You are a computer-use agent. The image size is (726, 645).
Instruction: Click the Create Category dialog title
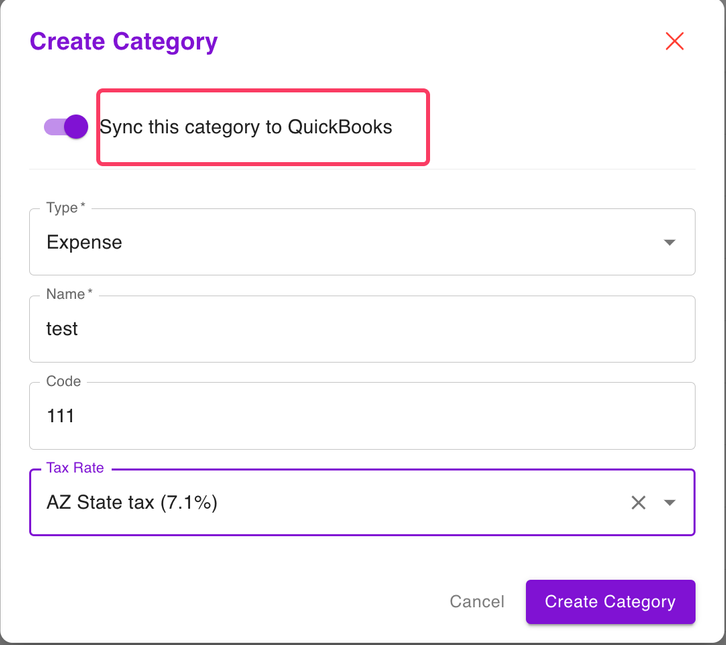tap(123, 41)
